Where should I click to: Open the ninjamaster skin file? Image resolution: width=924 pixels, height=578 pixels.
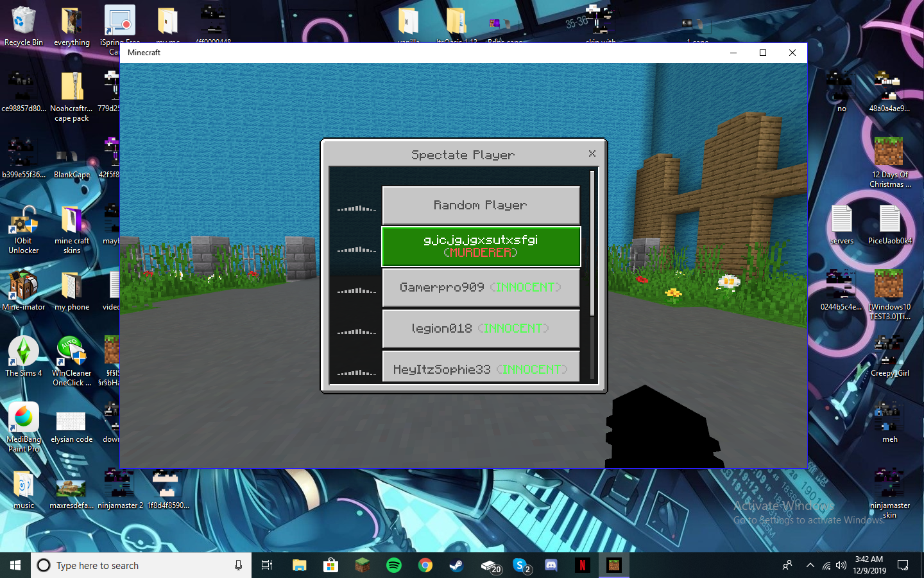point(889,493)
